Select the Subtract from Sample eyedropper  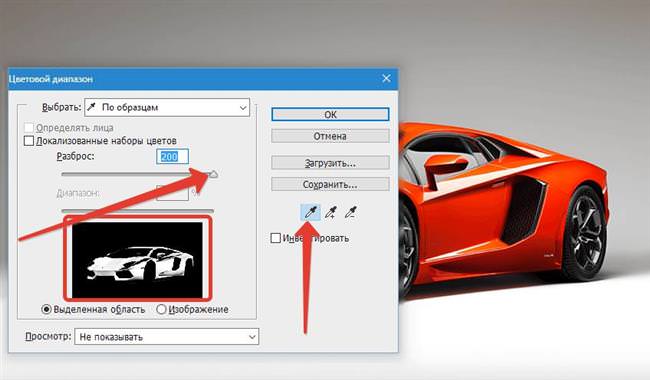351,213
